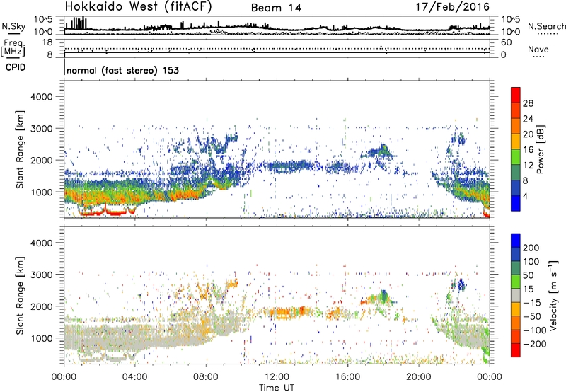
Task: Click the "60" Nave axis value
Action: pos(507,42)
